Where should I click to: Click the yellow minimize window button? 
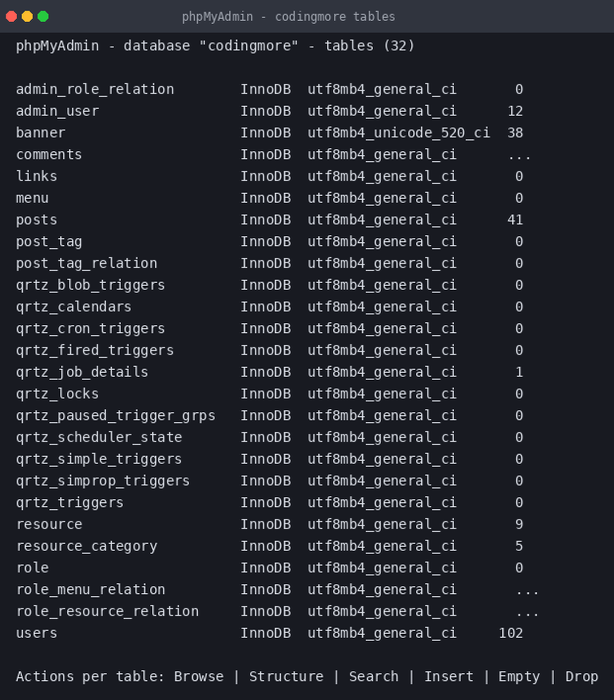point(27,16)
